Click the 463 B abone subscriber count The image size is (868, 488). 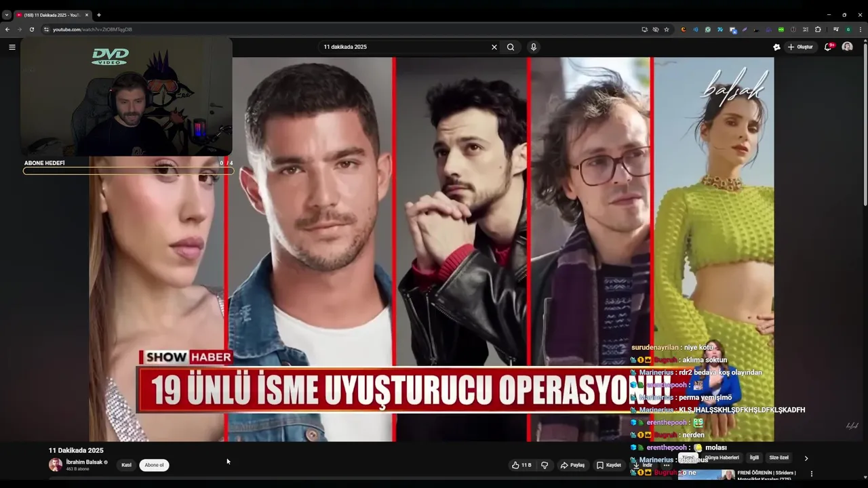pyautogui.click(x=77, y=469)
